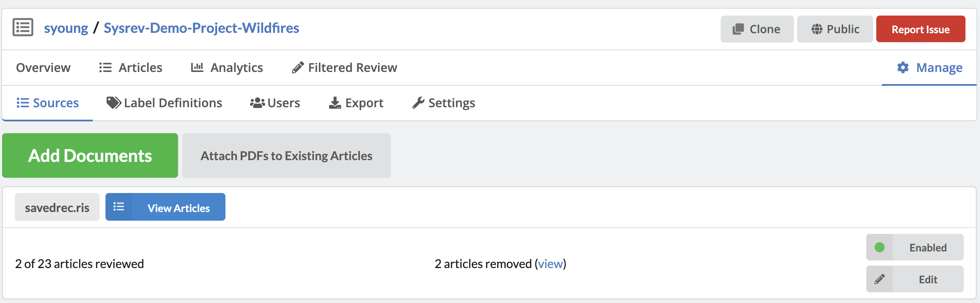Toggle the Public visibility button
The height and width of the screenshot is (303, 980).
click(835, 29)
